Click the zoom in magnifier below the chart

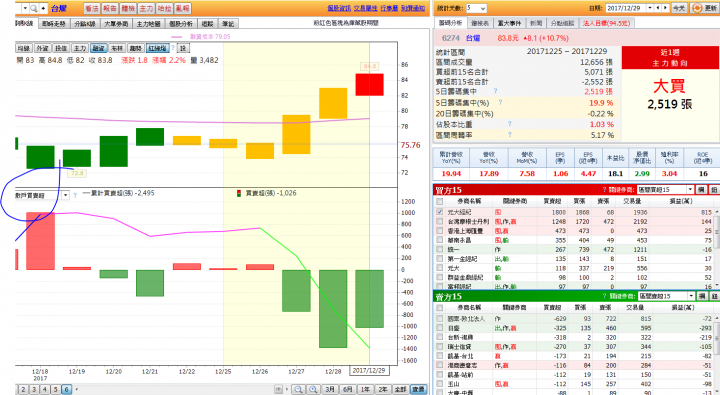[x=313, y=389]
